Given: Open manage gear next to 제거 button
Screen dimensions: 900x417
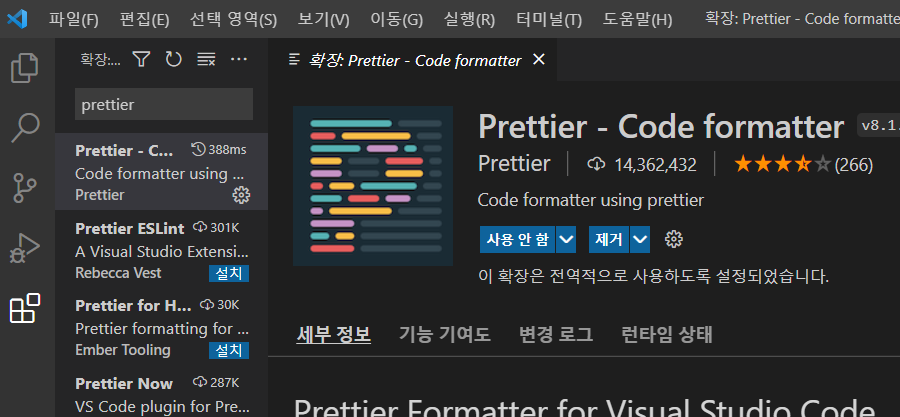Looking at the screenshot, I should [x=673, y=239].
